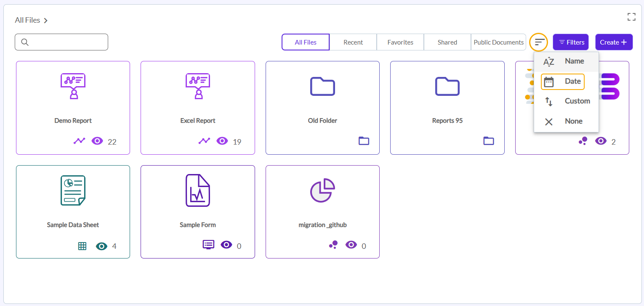
Task: Click the eye icon on Sample Data Sheet
Action: coord(101,246)
